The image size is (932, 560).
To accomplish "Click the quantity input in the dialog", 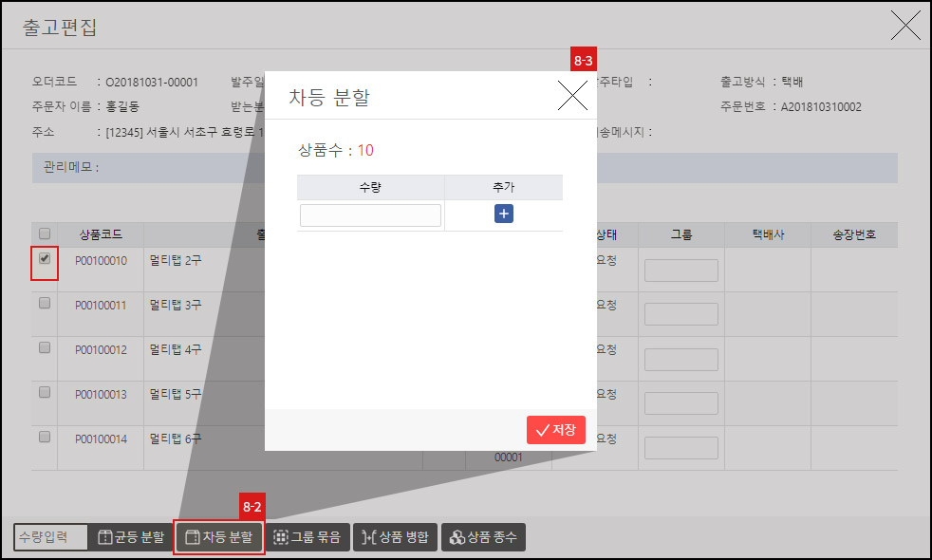I will pos(370,214).
